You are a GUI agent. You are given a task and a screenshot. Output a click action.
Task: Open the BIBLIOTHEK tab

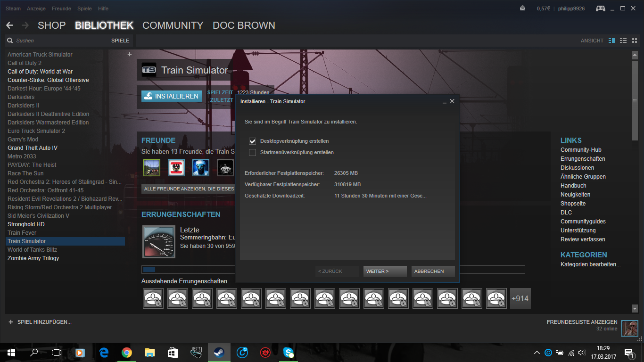pos(104,25)
